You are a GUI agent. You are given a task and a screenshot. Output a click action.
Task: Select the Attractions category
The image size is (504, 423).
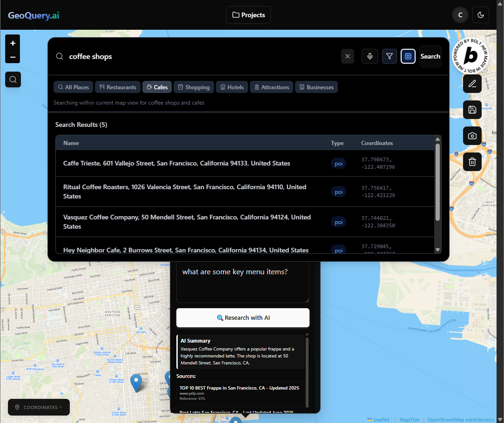click(272, 87)
